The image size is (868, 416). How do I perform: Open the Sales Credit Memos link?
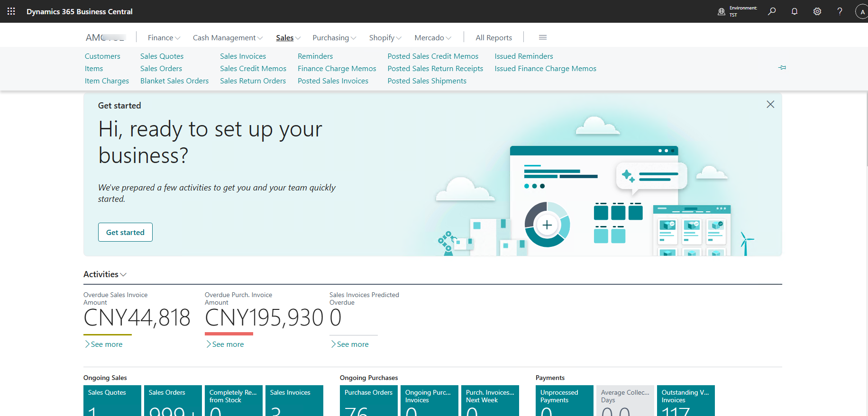coord(253,69)
